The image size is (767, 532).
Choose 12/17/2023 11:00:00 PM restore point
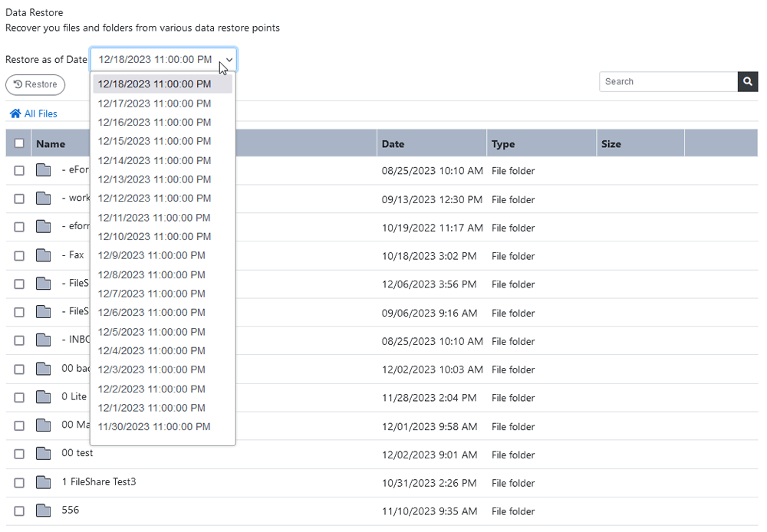pyautogui.click(x=154, y=103)
